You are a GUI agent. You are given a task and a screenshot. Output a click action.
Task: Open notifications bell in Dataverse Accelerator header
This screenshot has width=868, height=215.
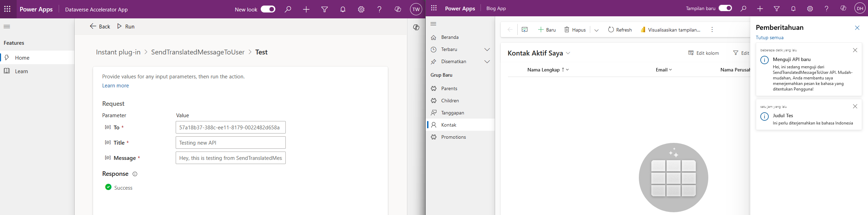click(343, 9)
